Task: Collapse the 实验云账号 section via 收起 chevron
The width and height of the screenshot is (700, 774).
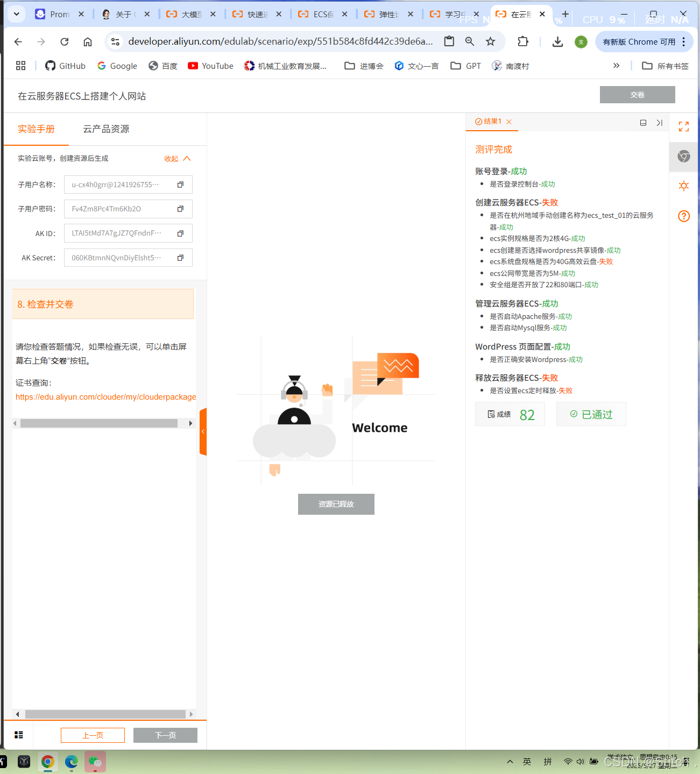Action: click(187, 158)
